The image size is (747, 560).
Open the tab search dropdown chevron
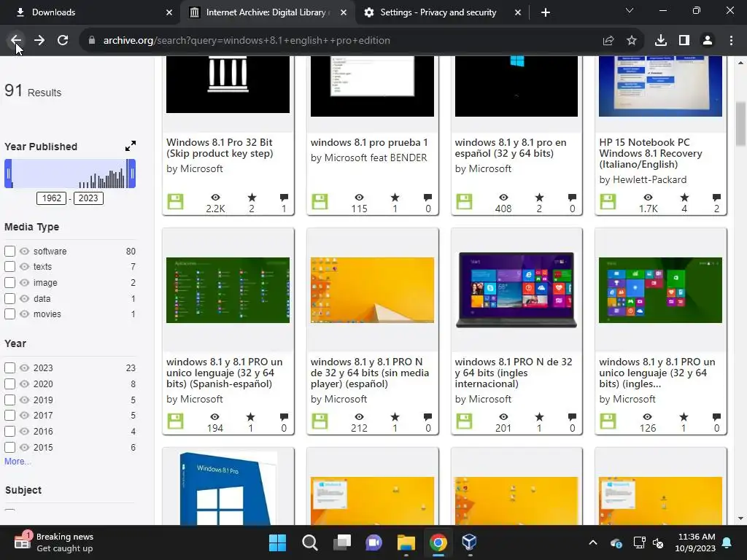click(630, 10)
